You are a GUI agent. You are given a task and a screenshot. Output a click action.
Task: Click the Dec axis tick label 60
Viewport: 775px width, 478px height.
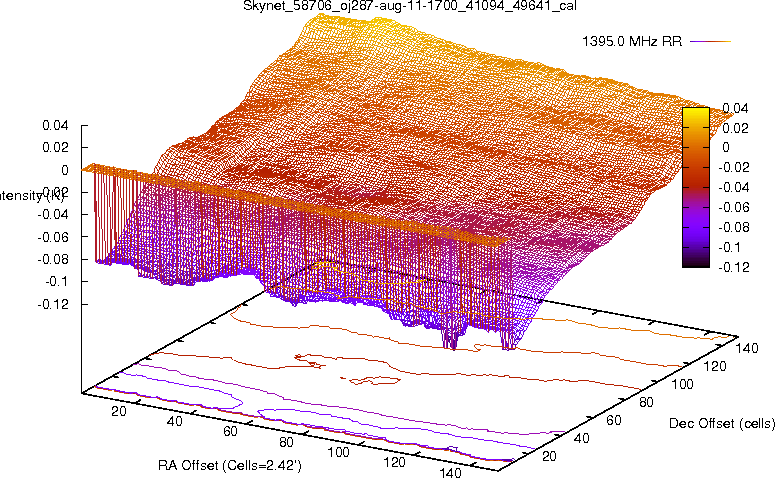coord(614,420)
